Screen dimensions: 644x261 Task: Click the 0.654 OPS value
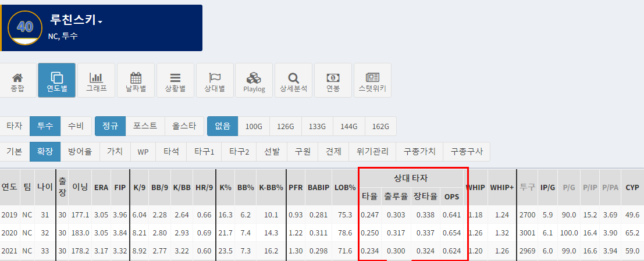coord(452,233)
